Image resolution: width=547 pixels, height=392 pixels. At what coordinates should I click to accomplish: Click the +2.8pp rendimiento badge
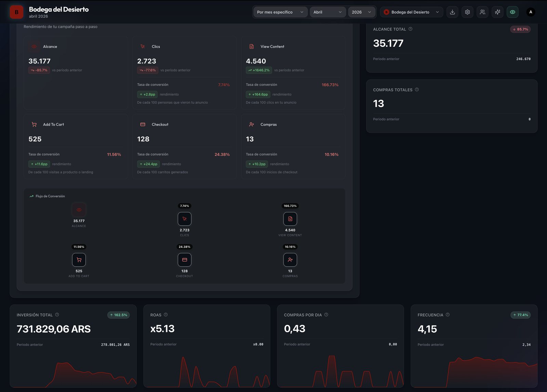[x=147, y=95]
